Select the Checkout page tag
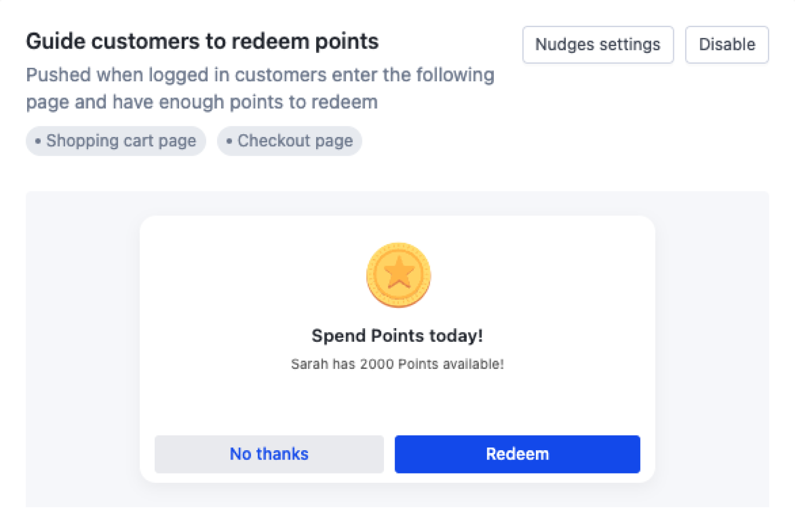 [295, 141]
